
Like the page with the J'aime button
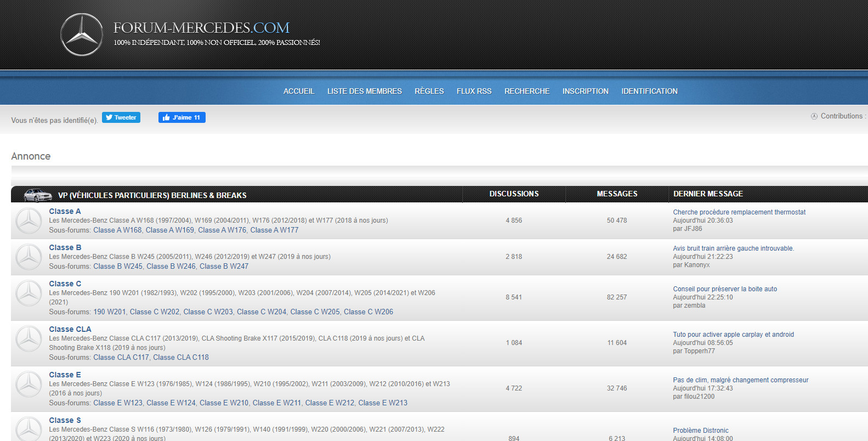(182, 117)
